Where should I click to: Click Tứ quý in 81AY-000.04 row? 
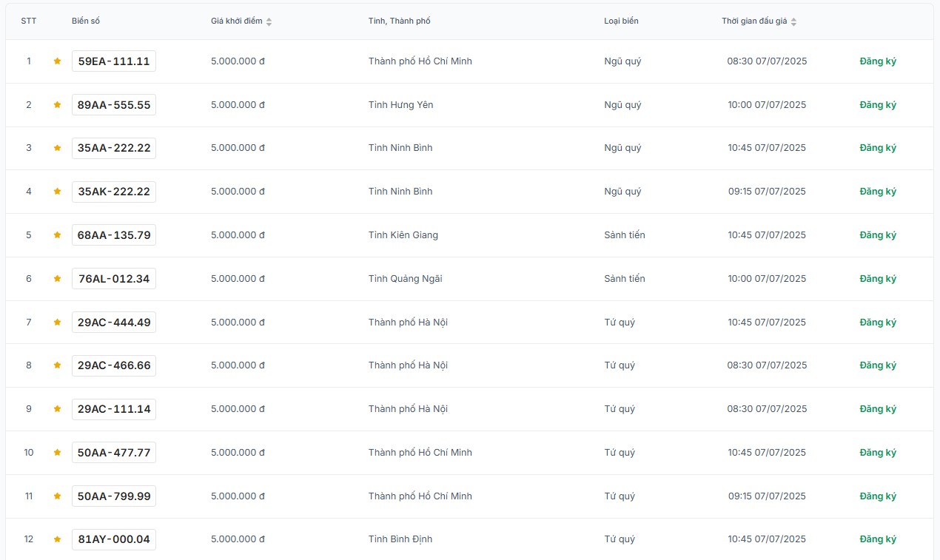click(x=620, y=539)
